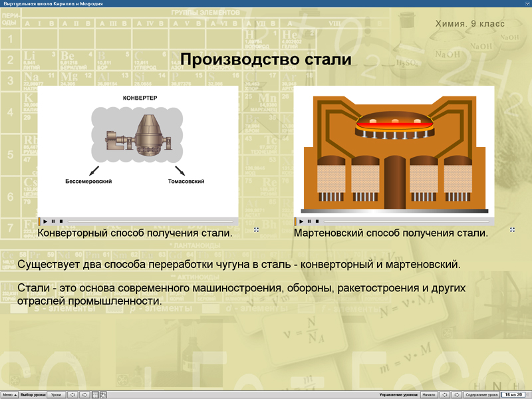Click the grid view icon in bottom toolbar
Screen dimensions: 532x399
[94, 394]
